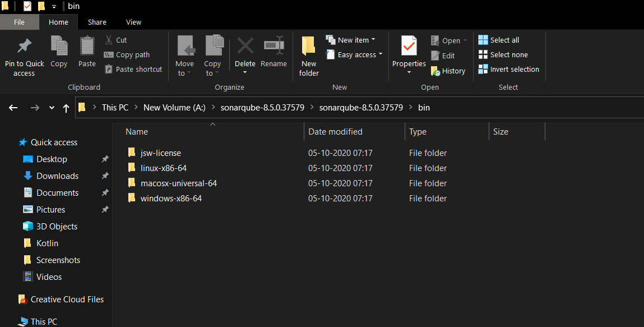Viewport: 644px width, 327px height.
Task: Click Edit in the Open group
Action: [443, 56]
